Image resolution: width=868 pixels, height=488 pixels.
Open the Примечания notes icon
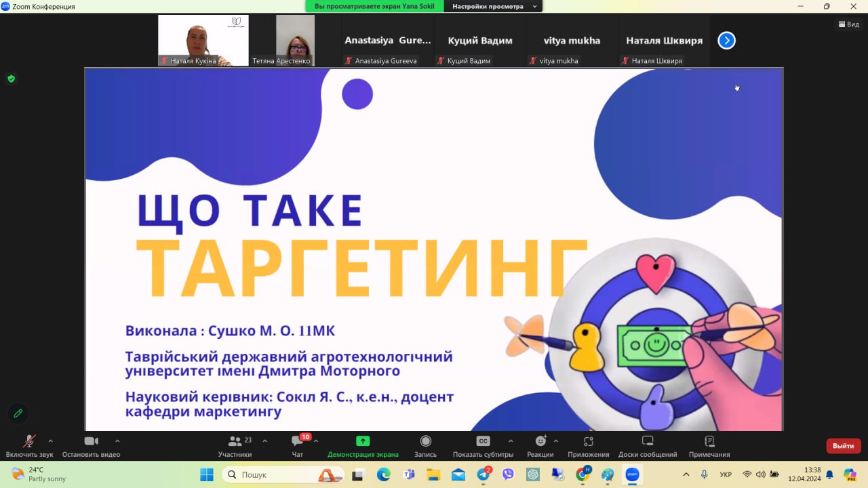(x=709, y=442)
